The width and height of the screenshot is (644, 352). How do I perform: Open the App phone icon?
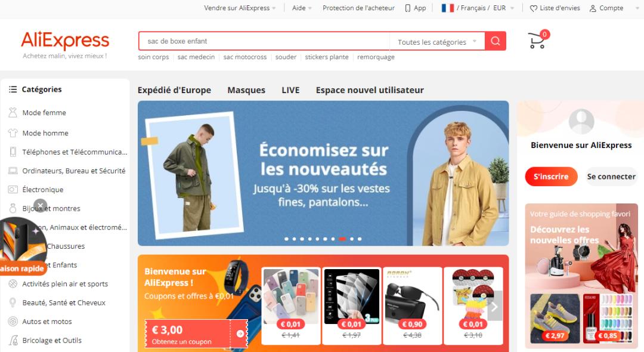407,8
